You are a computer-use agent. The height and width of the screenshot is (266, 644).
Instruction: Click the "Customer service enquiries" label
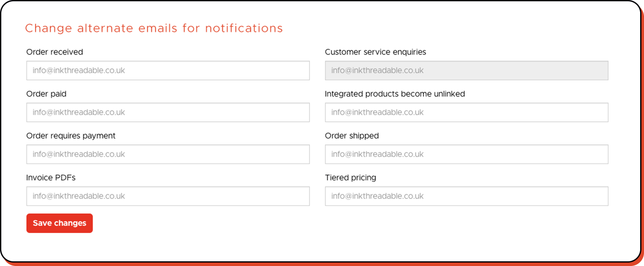pyautogui.click(x=375, y=52)
